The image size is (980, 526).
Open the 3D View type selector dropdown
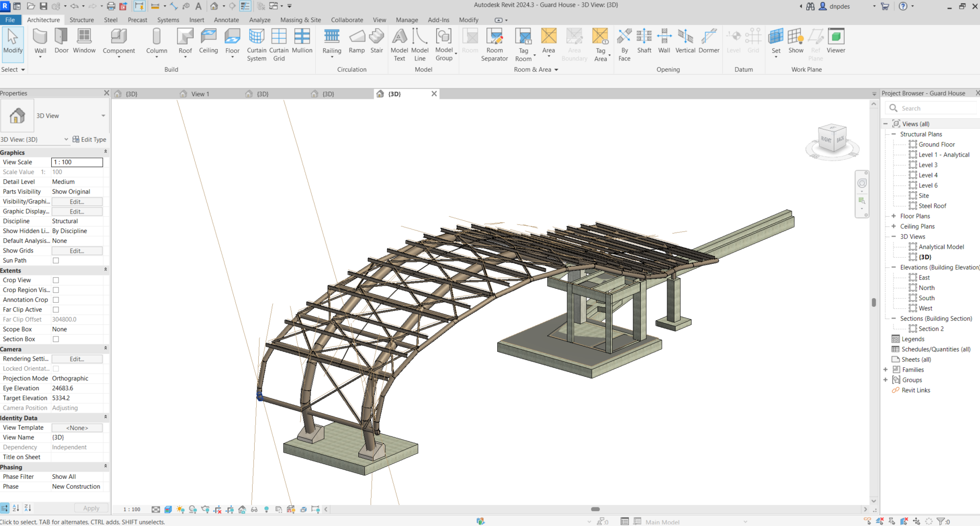coord(103,116)
